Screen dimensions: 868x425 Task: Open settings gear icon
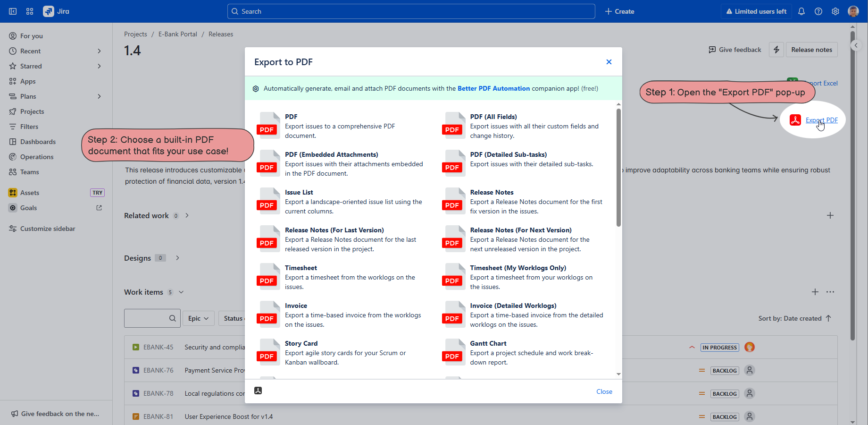[835, 11]
